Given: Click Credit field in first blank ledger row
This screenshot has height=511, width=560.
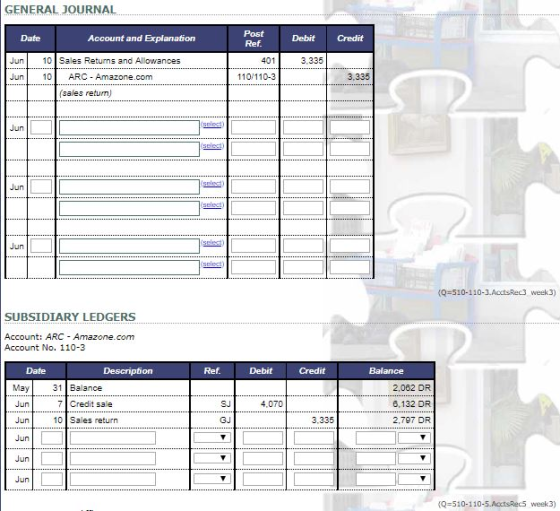Looking at the screenshot, I should pos(314,438).
